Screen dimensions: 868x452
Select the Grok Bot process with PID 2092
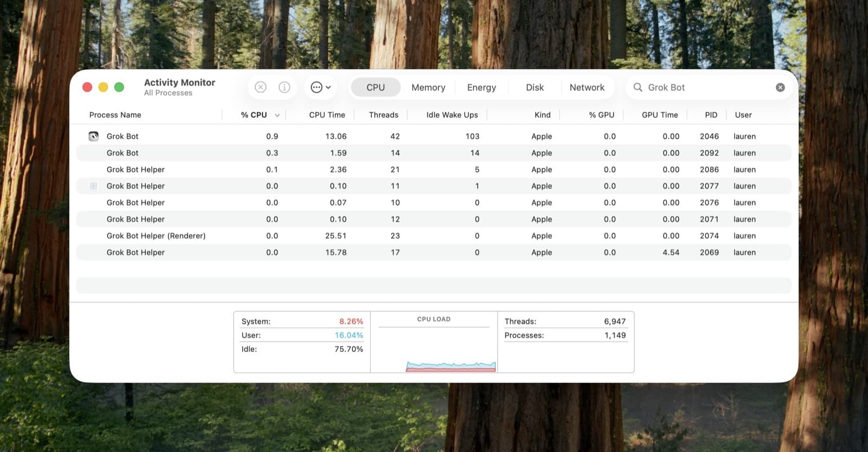(x=433, y=153)
